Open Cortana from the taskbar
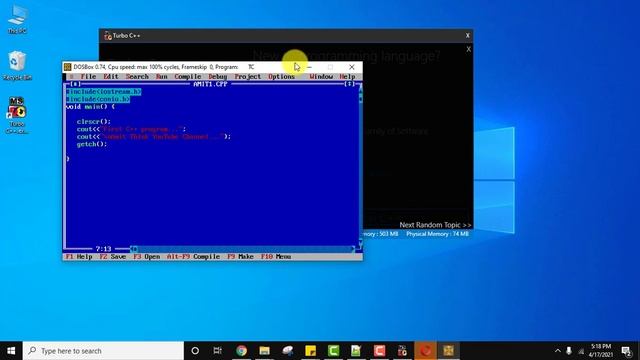Screen dimensions: 640x360 195,351
